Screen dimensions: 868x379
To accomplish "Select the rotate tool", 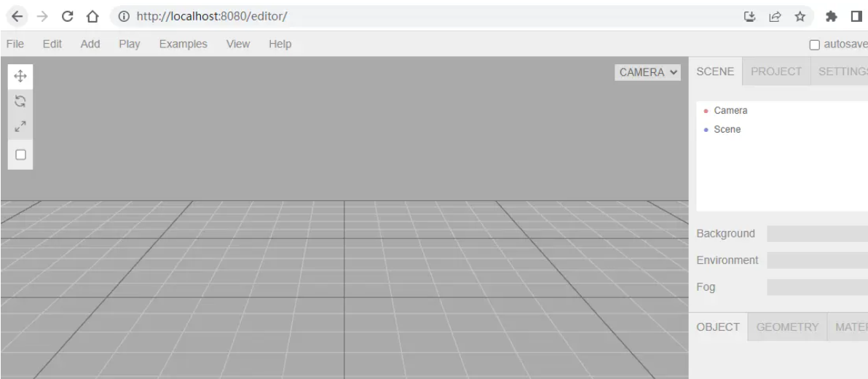I will click(x=20, y=101).
